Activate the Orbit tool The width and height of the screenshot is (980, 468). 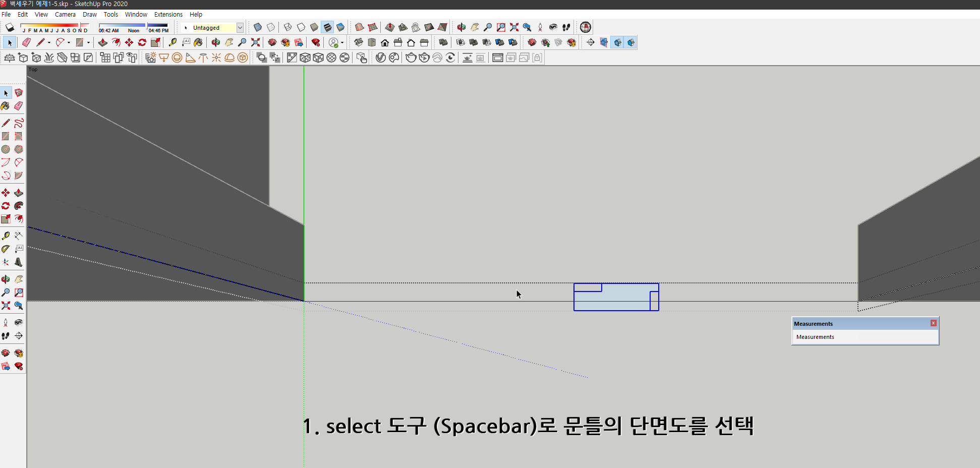pos(215,42)
